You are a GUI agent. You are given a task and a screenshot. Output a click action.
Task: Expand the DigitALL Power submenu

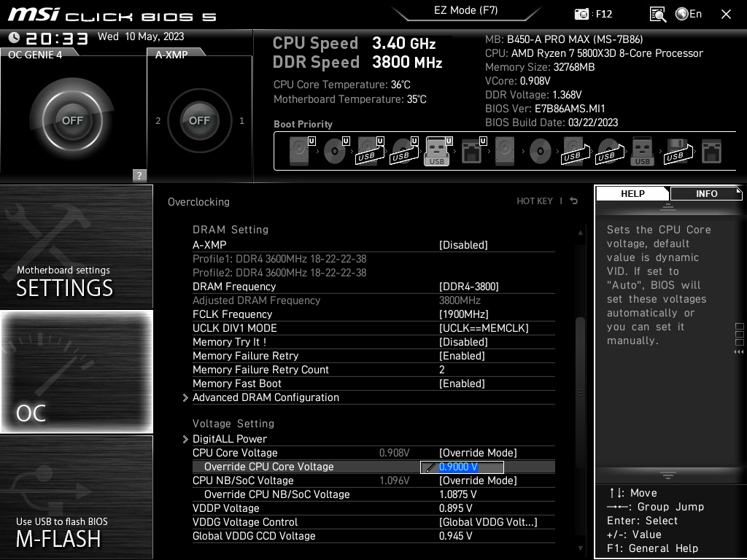pos(230,439)
